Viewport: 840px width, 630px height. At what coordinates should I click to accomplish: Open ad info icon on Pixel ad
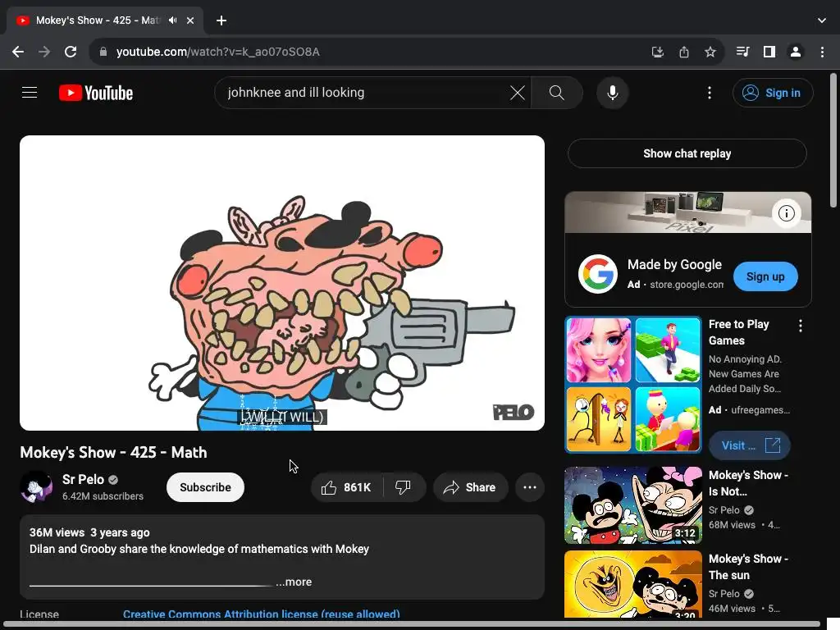787,213
